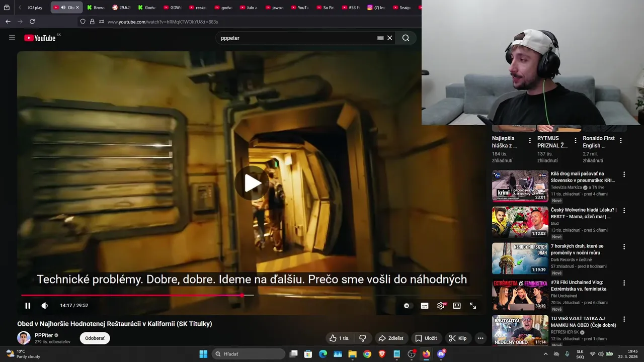The height and width of the screenshot is (362, 644).
Task: Open the YouTube guide hamburger menu
Action: click(12, 38)
